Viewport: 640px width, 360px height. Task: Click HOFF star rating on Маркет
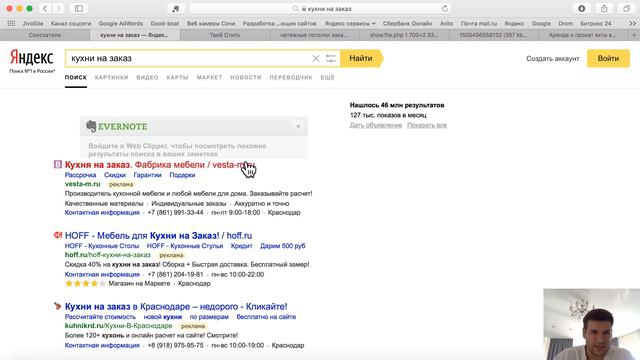[x=85, y=283]
